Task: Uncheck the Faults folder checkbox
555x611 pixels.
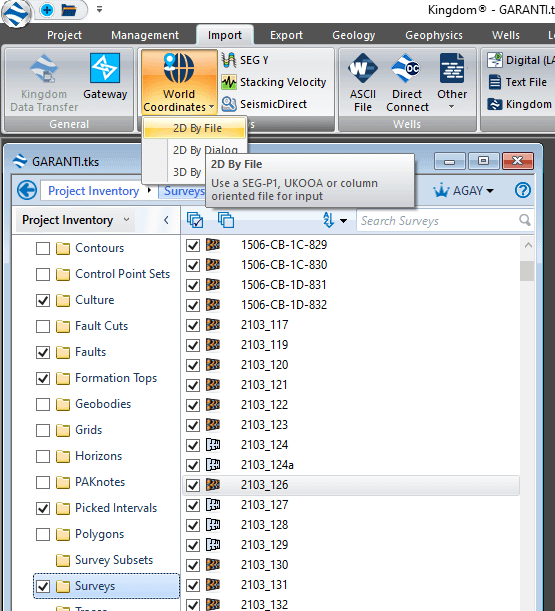Action: (x=43, y=352)
